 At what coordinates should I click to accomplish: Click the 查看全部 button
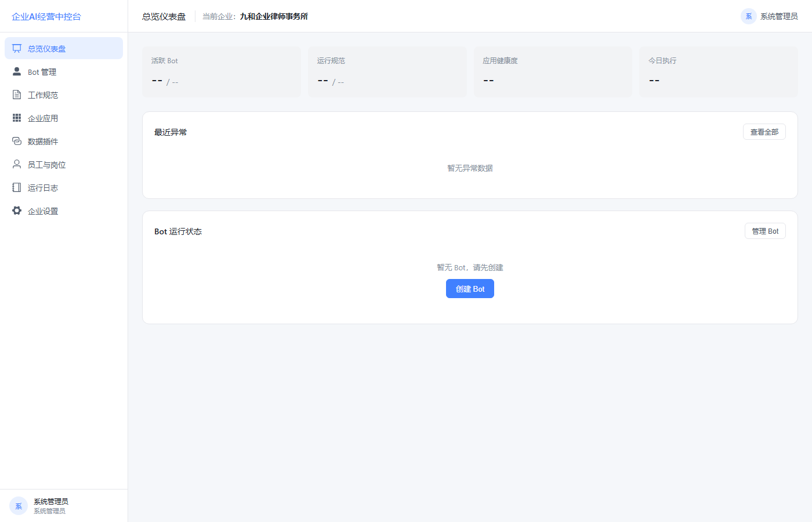(764, 132)
